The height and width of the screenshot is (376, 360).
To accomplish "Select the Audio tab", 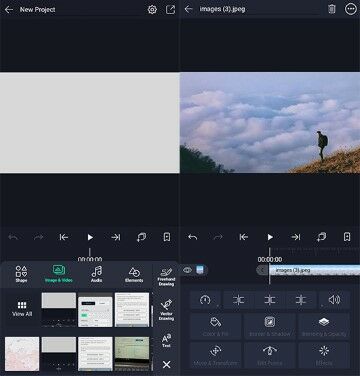I will pyautogui.click(x=97, y=274).
